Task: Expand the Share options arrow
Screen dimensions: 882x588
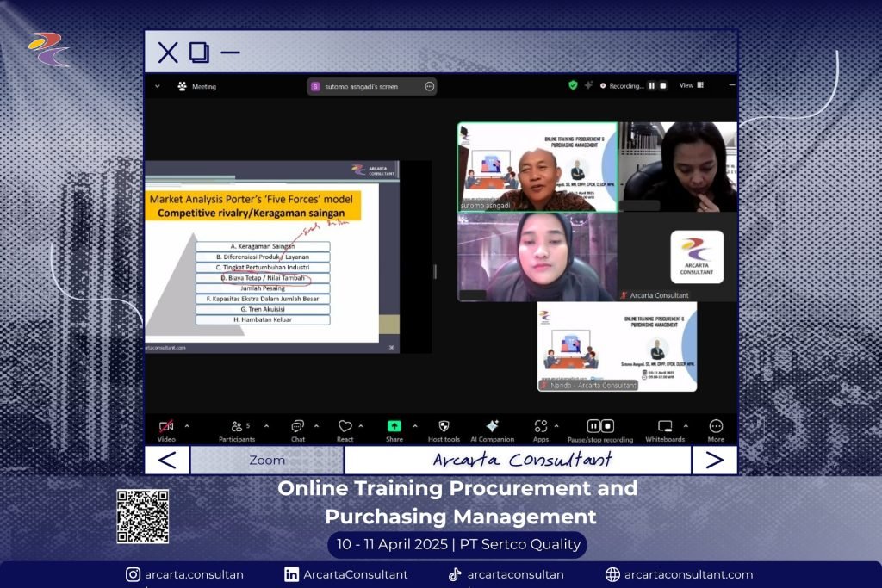Action: click(x=415, y=425)
